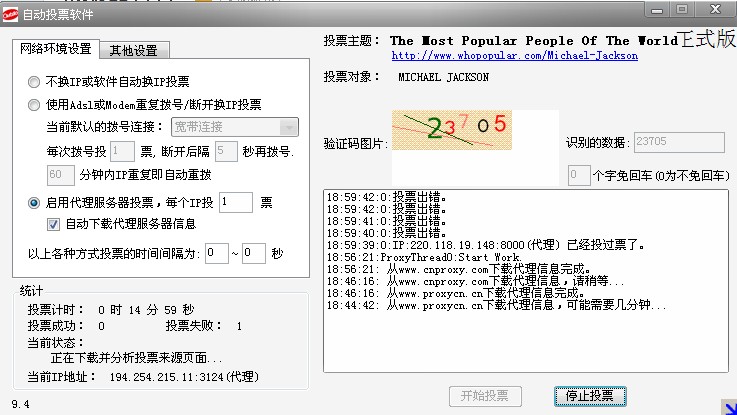Click the 每次拨号投 votes count field
The width and height of the screenshot is (737, 415).
(x=122, y=151)
